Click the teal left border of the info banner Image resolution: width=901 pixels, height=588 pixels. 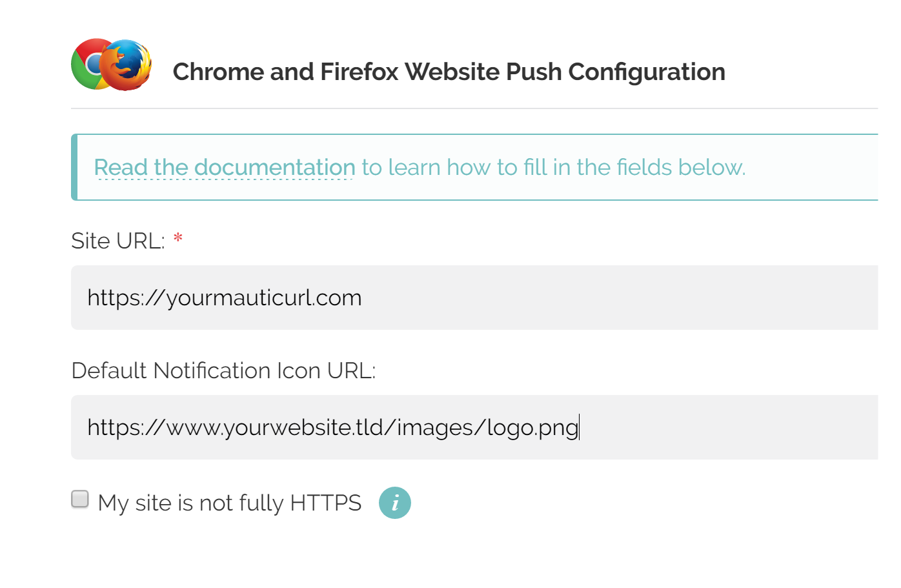(74, 167)
